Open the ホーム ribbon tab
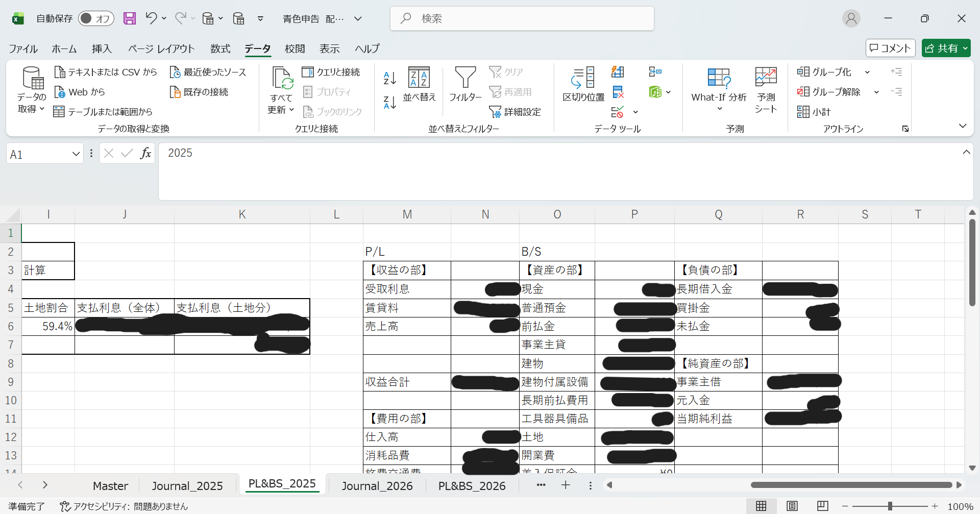Viewport: 980px width, 514px height. click(64, 48)
